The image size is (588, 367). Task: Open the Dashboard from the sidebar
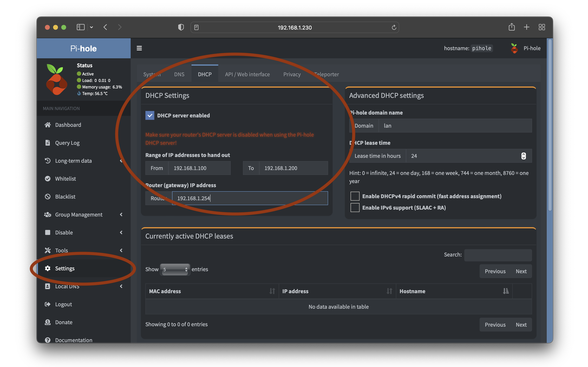point(68,125)
